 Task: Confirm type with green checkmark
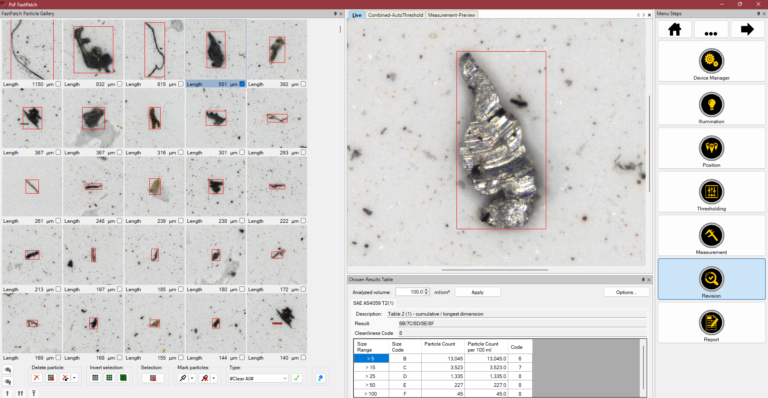click(x=296, y=378)
